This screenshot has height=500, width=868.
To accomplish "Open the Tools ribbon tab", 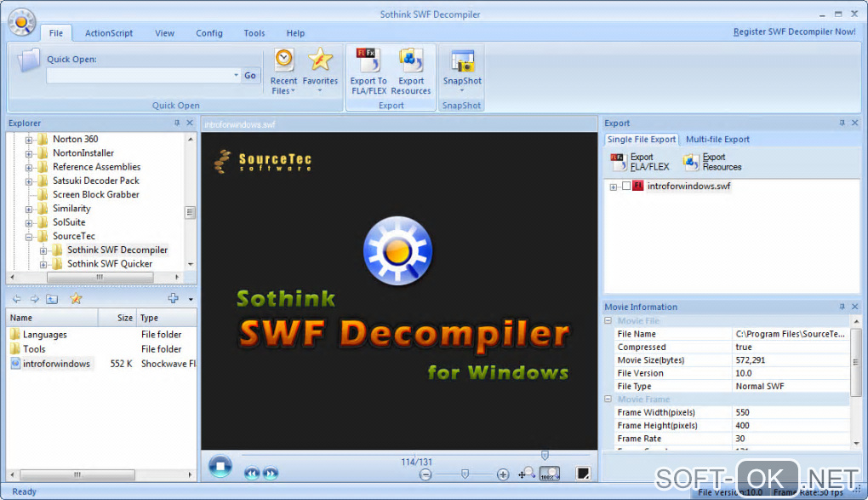I will click(254, 33).
